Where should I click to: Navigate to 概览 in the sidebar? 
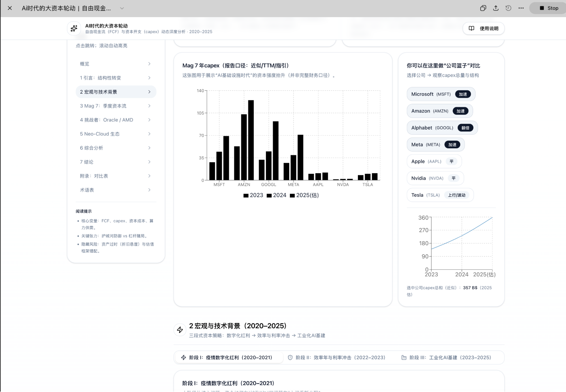coord(85,64)
